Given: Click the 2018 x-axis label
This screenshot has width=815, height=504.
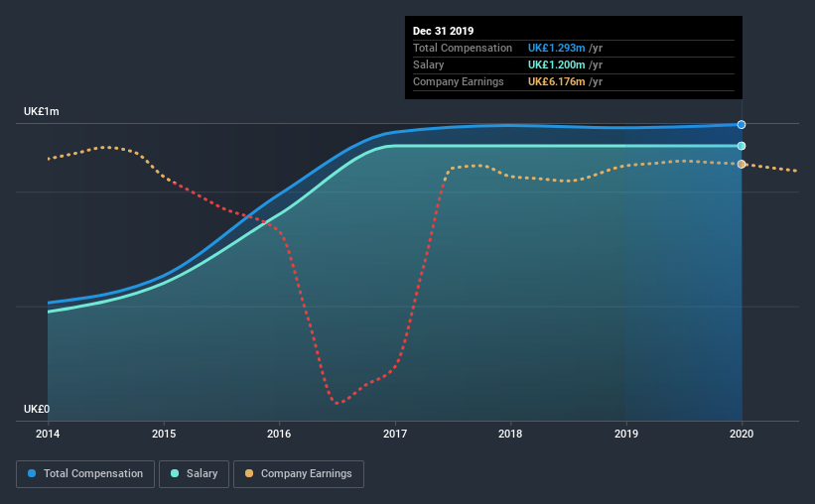Looking at the screenshot, I should point(510,434).
